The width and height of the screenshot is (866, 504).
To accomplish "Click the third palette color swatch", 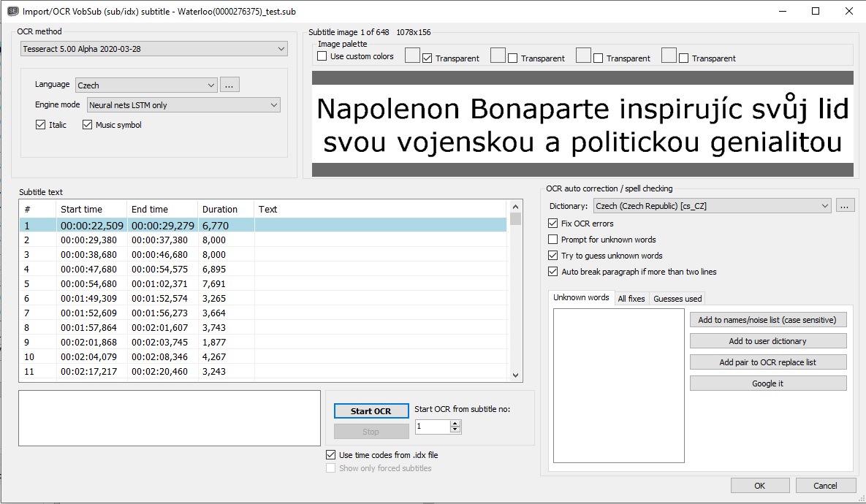I will click(584, 56).
